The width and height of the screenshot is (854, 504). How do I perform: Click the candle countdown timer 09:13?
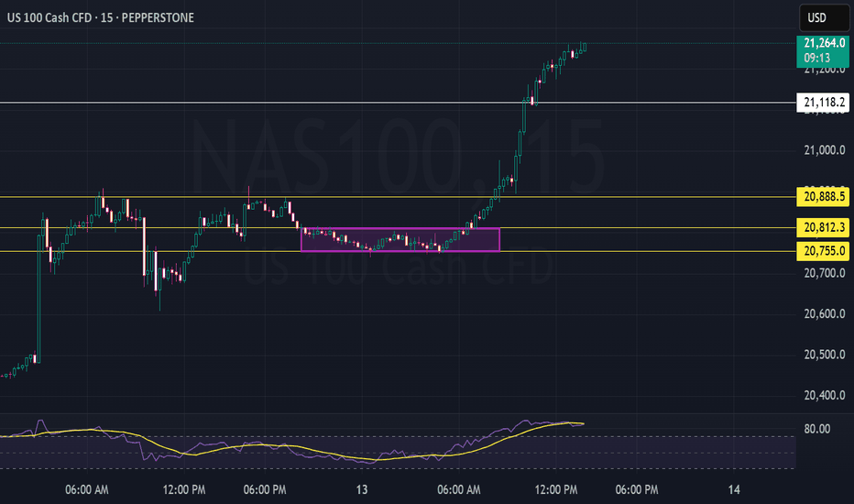pos(817,59)
